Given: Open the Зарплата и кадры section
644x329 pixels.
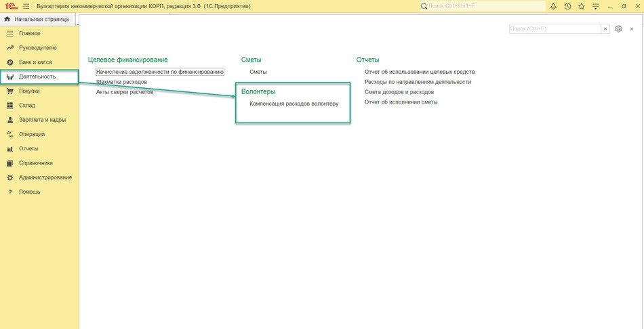Looking at the screenshot, I should [42, 120].
